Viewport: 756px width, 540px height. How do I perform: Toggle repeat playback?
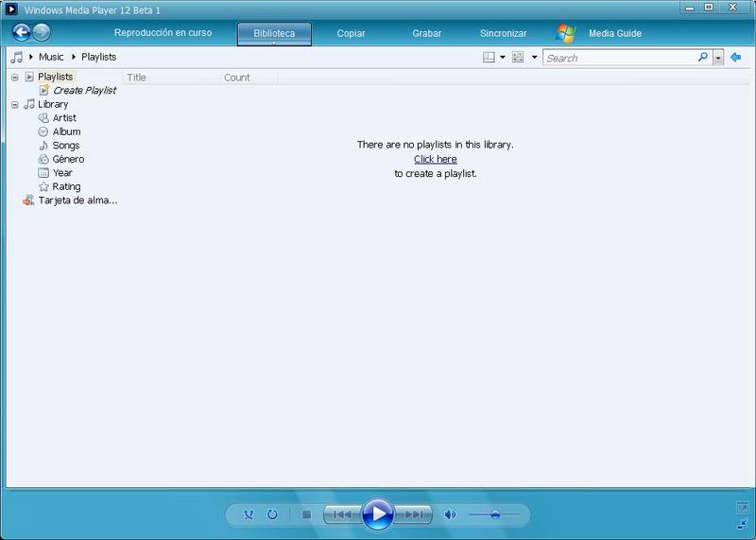point(272,514)
